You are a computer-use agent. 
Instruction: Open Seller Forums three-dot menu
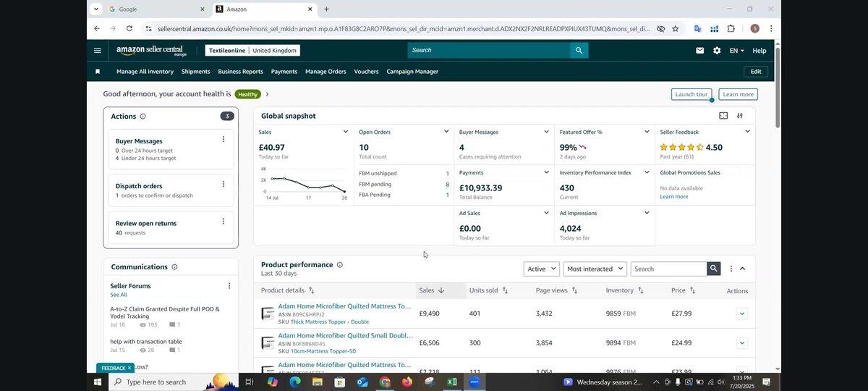tap(229, 286)
